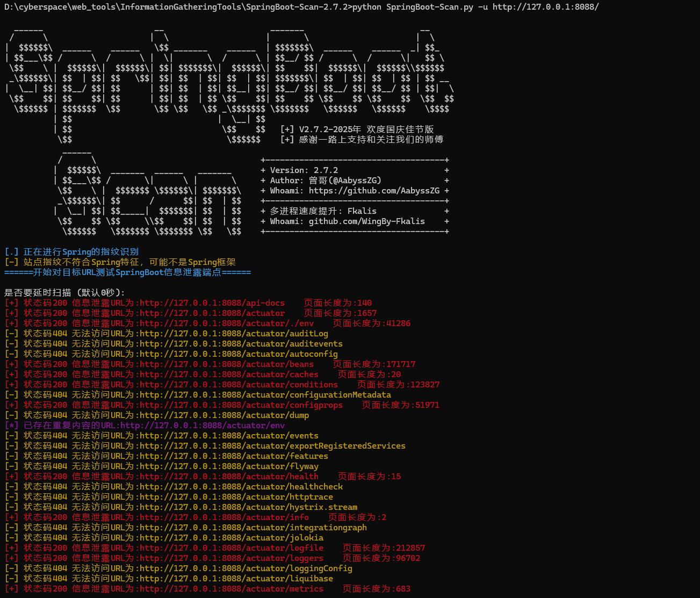Viewport: 700px width, 598px height.
Task: Click the actuator/dump 404 line
Action: point(156,415)
